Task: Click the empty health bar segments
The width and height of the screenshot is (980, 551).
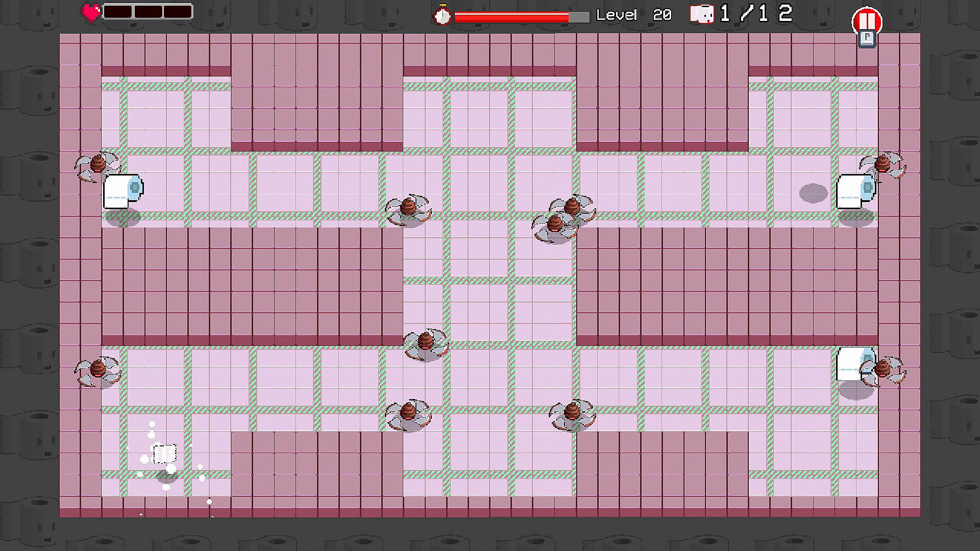Action: (x=148, y=12)
